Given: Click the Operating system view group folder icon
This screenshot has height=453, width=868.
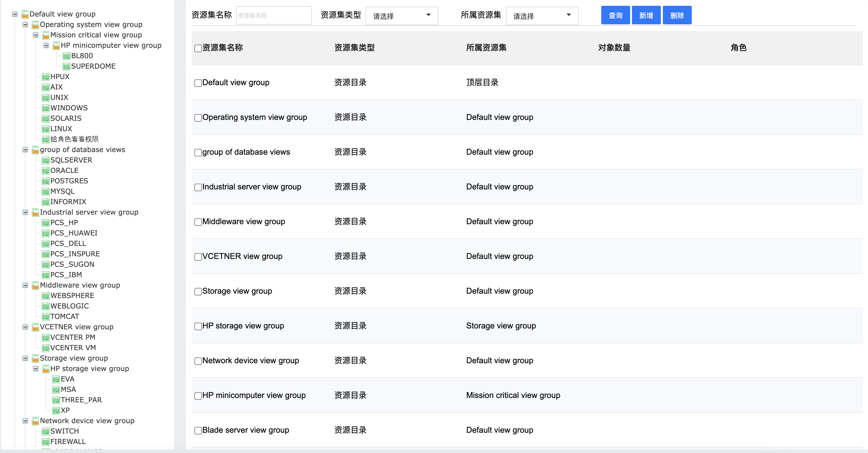Looking at the screenshot, I should coord(35,25).
